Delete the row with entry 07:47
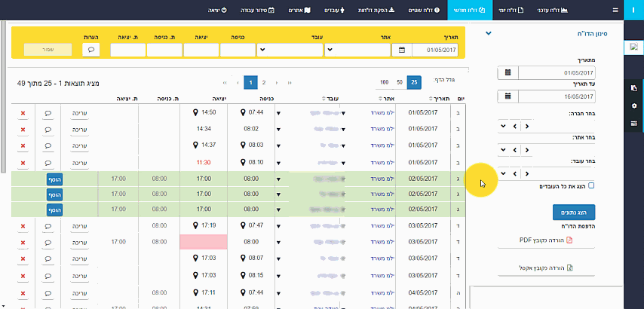Screen dimensions: 644x309 click(x=23, y=226)
